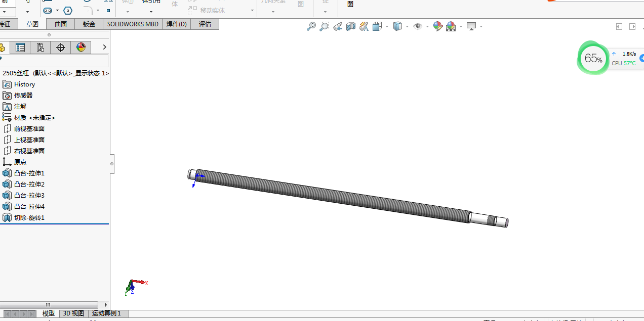The width and height of the screenshot is (644, 321).
Task: Open the slot tool dropdown arrow
Action: point(57,10)
